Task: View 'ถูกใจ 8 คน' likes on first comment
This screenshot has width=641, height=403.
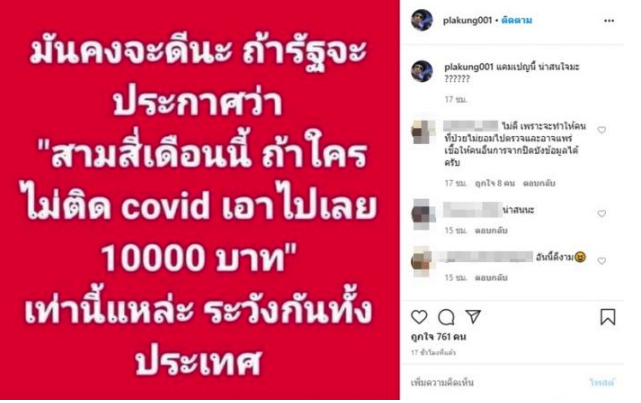Action: (x=495, y=184)
